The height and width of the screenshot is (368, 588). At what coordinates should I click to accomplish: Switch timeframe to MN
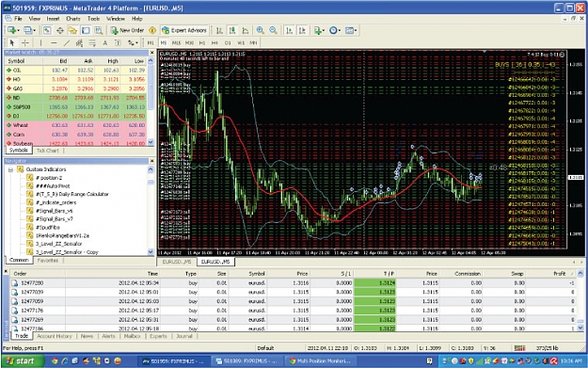pyautogui.click(x=253, y=43)
